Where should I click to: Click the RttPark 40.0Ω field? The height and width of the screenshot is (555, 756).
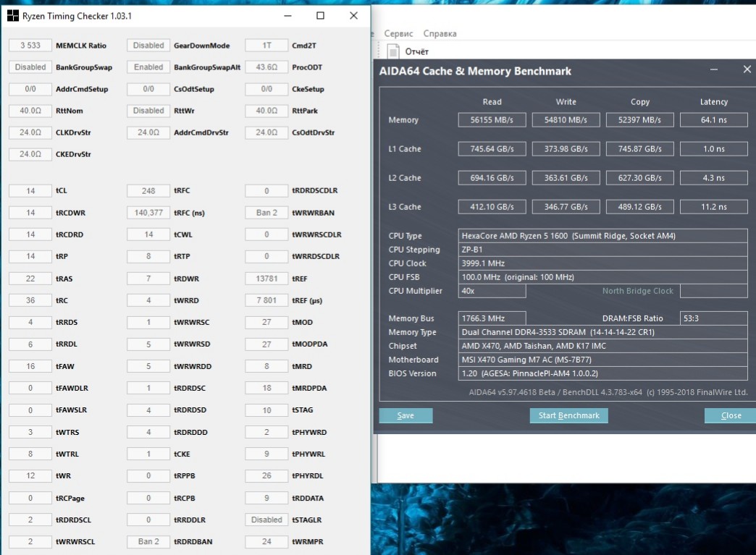266,110
